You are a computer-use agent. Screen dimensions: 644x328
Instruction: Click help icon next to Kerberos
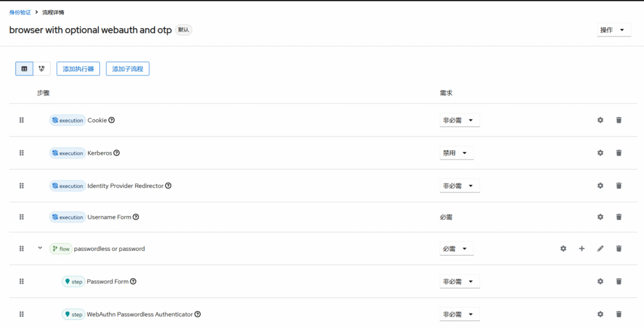click(x=116, y=153)
